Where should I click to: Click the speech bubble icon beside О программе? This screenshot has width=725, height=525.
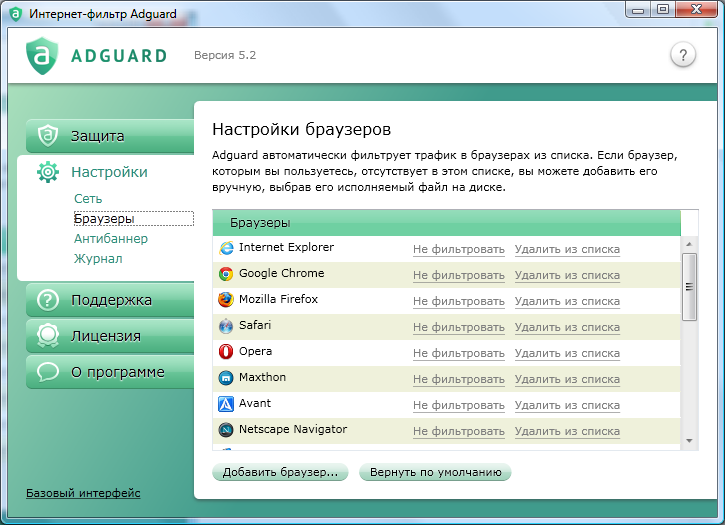coord(48,371)
